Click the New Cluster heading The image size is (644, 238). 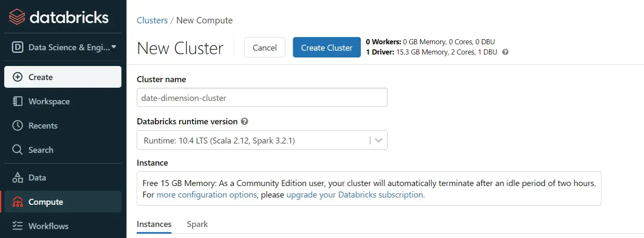(180, 48)
